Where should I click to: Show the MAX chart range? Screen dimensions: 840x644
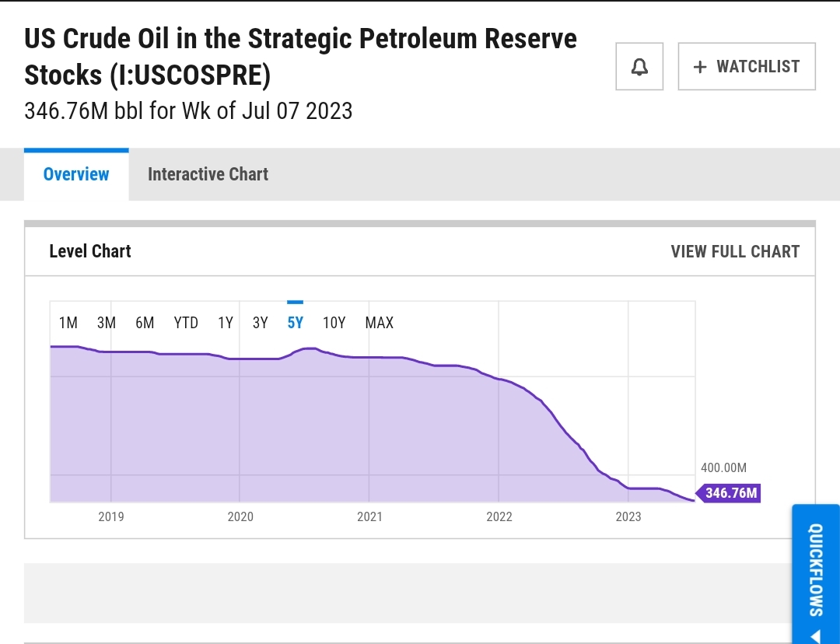point(380,323)
